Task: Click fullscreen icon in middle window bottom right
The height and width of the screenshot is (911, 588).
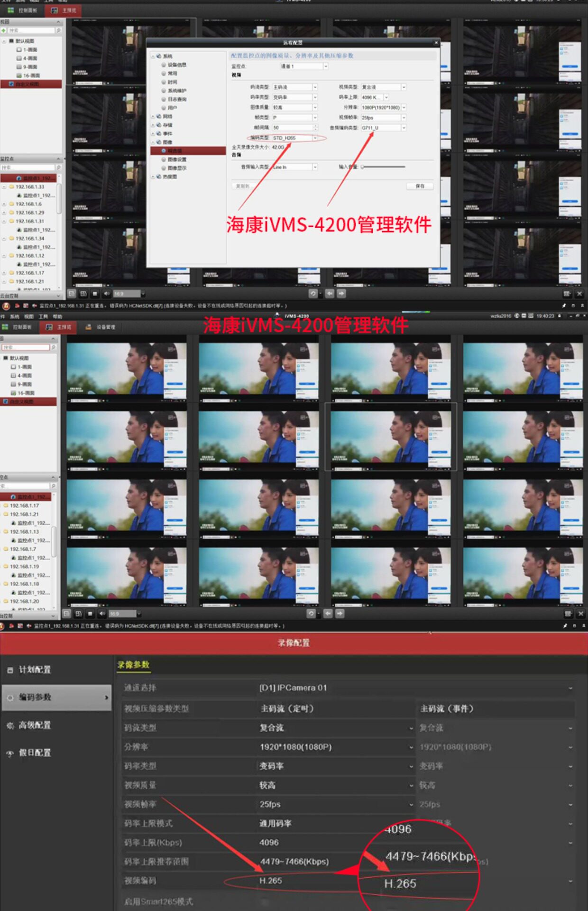Action: [x=580, y=614]
